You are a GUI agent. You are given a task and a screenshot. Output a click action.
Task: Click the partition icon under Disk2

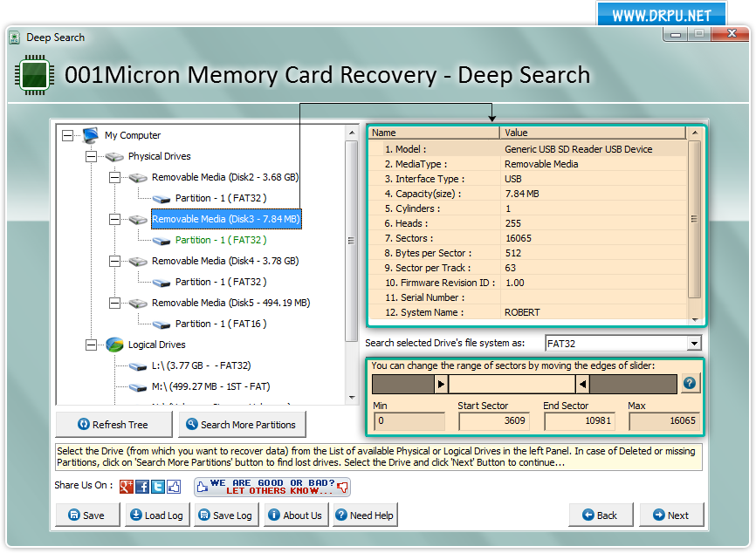pos(162,199)
